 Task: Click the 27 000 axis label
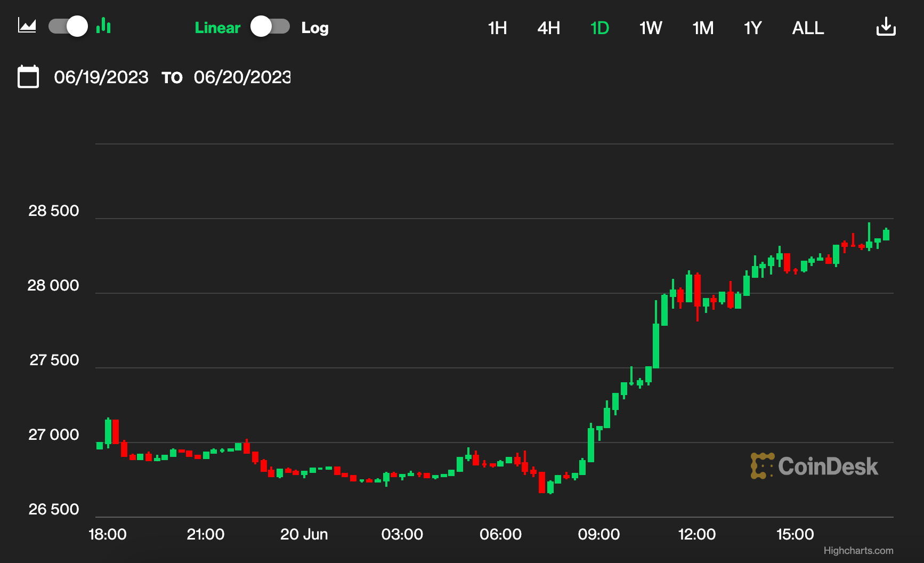[x=53, y=435]
